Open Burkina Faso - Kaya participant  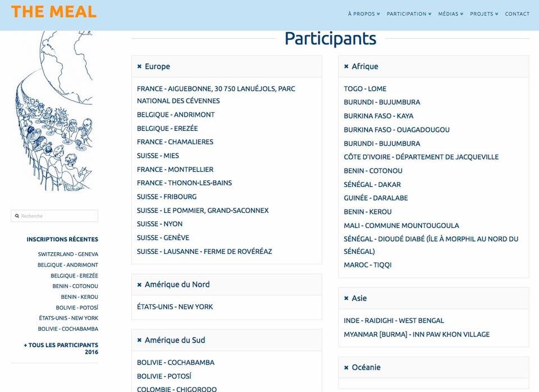pyautogui.click(x=378, y=116)
